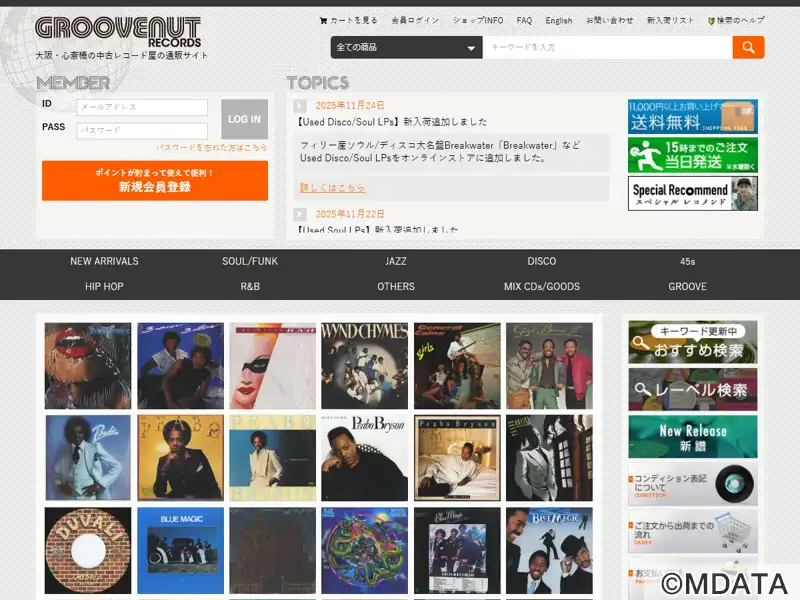Open the masked woman RAH album cover
The image size is (800, 600).
(x=272, y=366)
